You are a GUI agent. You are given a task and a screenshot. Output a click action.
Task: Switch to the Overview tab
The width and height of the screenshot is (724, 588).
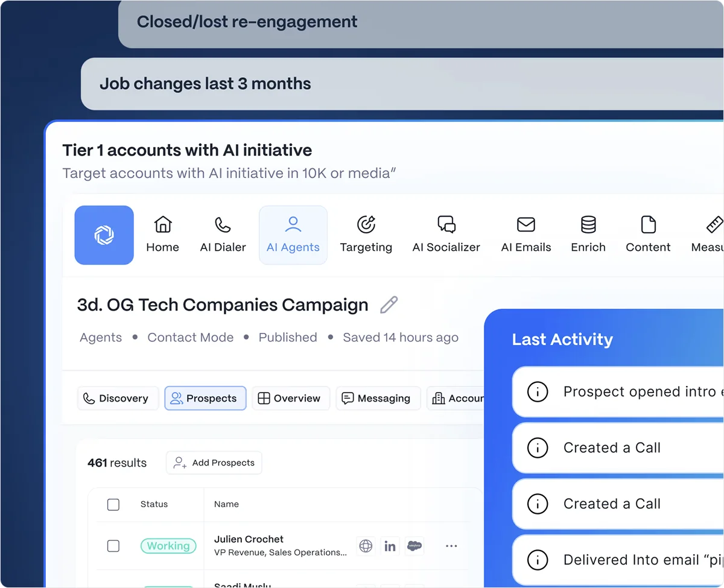coord(291,398)
